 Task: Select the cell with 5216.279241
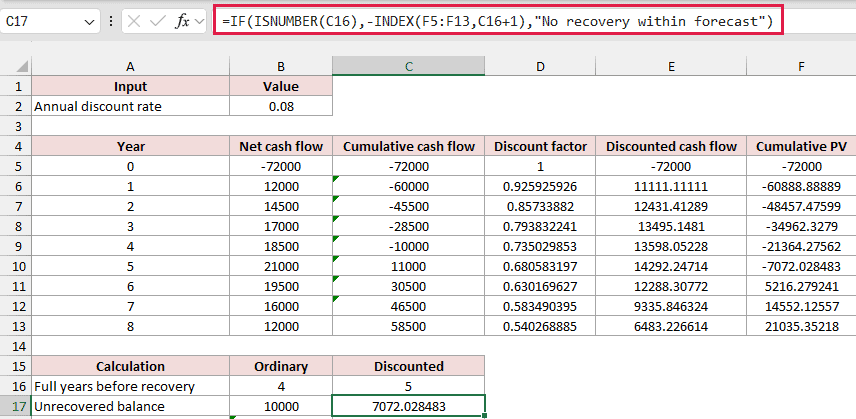point(801,286)
